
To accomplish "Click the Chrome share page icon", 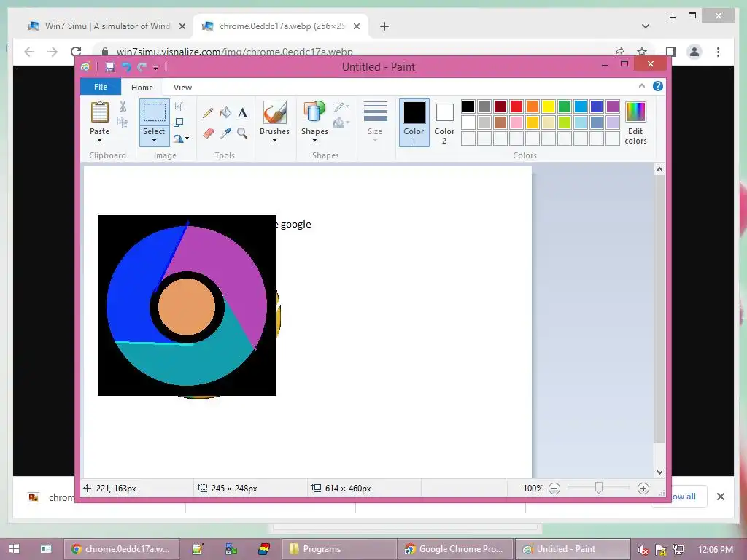I will [x=619, y=52].
